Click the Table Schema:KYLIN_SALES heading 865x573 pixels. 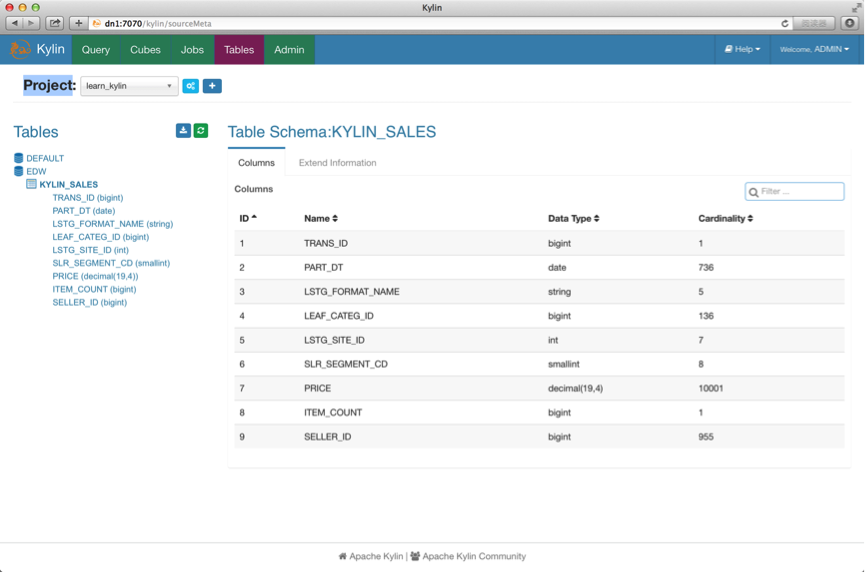(x=332, y=132)
